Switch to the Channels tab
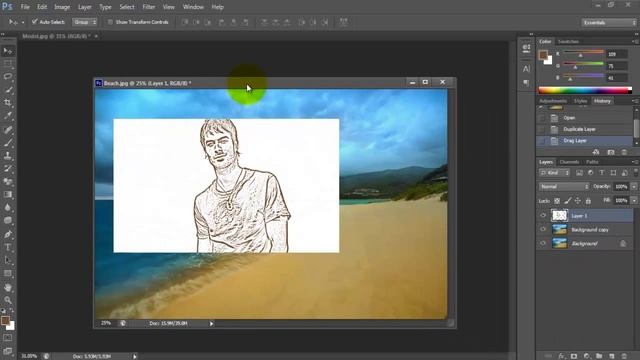Screen dimensions: 640x360 pyautogui.click(x=569, y=162)
